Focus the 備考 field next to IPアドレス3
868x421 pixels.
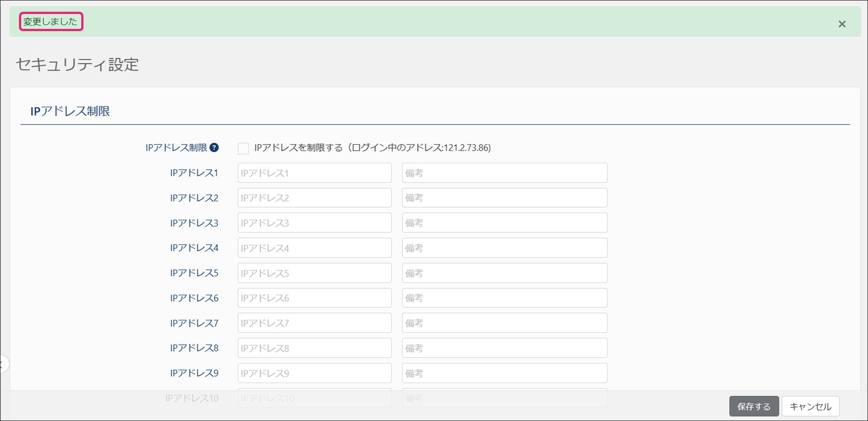pyautogui.click(x=504, y=223)
